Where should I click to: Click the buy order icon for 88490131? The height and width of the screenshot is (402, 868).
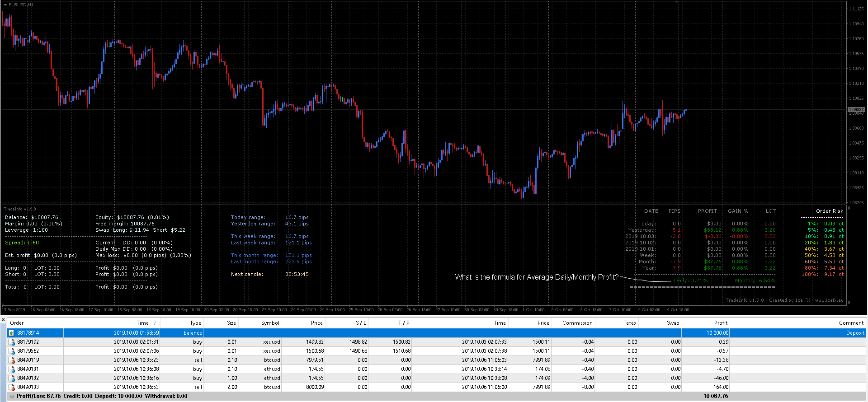coord(12,369)
